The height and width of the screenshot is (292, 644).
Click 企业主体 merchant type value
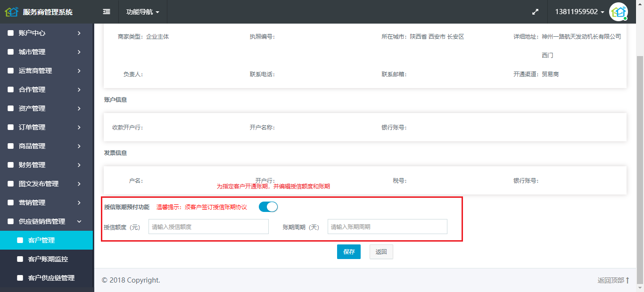157,36
